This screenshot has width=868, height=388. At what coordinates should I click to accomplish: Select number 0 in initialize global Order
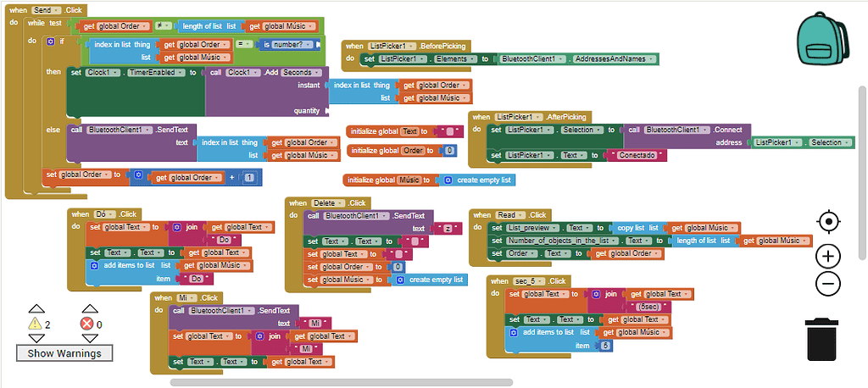coord(450,150)
